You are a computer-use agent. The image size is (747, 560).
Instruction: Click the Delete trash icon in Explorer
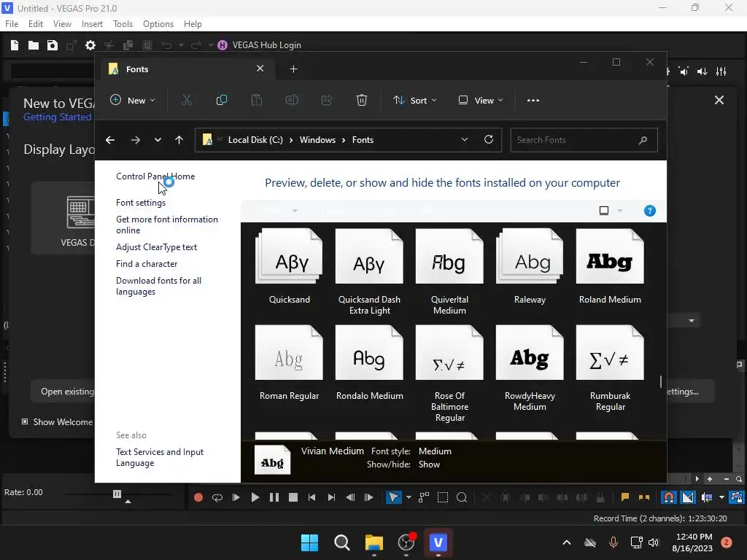(x=362, y=101)
